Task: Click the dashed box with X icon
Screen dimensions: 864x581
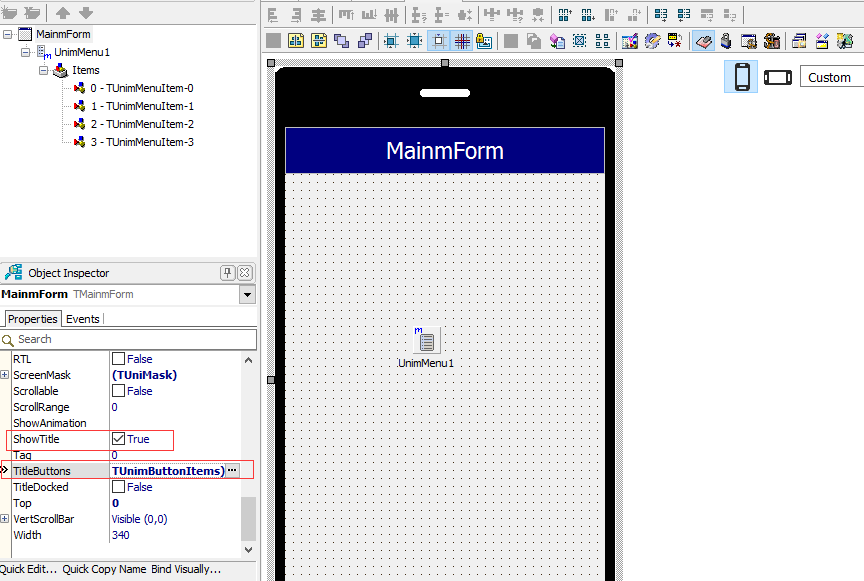Action: 580,41
